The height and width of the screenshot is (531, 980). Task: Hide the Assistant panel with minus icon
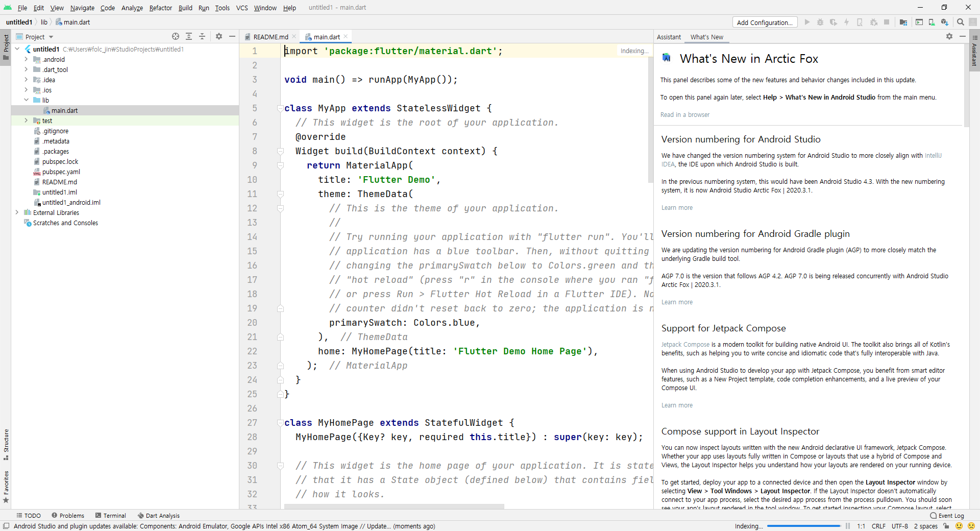click(963, 36)
